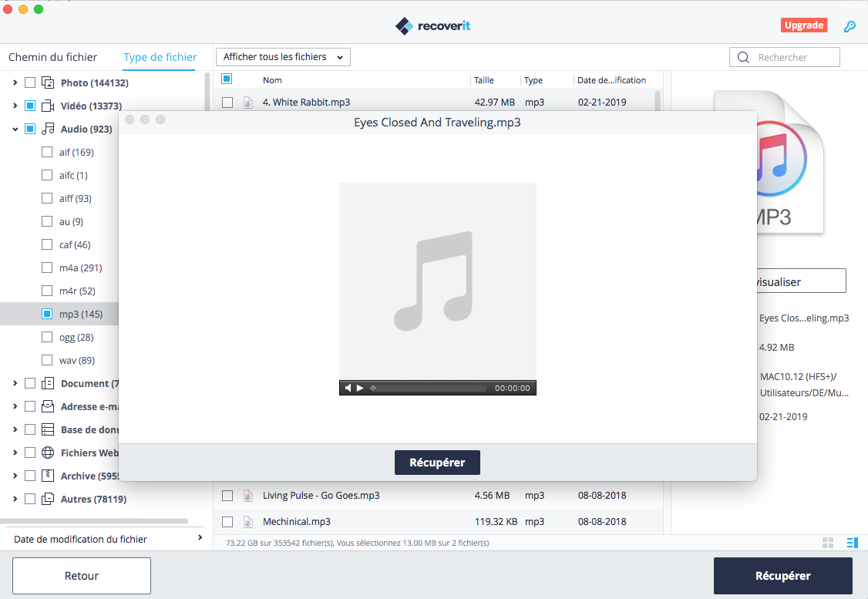
Task: Click file icon of Mechinical.mp3
Action: tap(248, 521)
